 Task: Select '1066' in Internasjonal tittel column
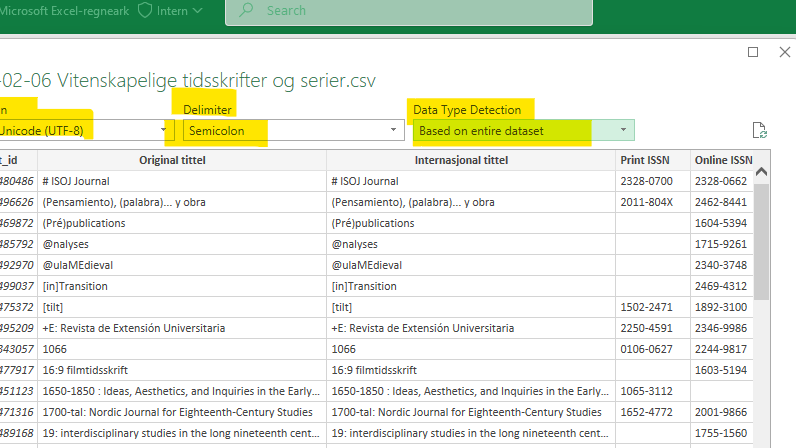point(344,349)
